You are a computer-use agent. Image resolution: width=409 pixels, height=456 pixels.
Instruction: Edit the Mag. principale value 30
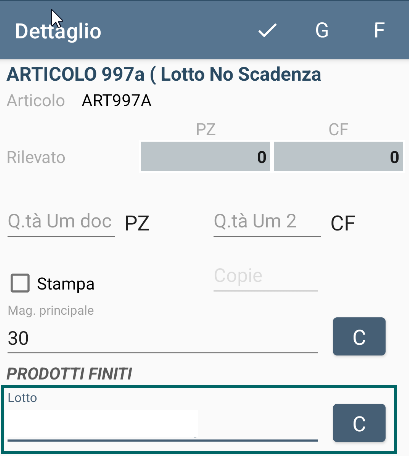[163, 338]
